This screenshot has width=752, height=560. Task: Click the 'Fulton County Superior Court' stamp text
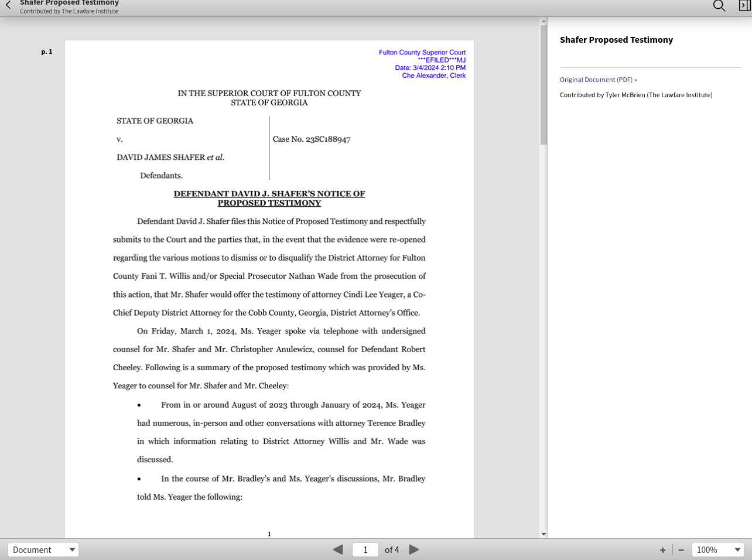click(422, 52)
